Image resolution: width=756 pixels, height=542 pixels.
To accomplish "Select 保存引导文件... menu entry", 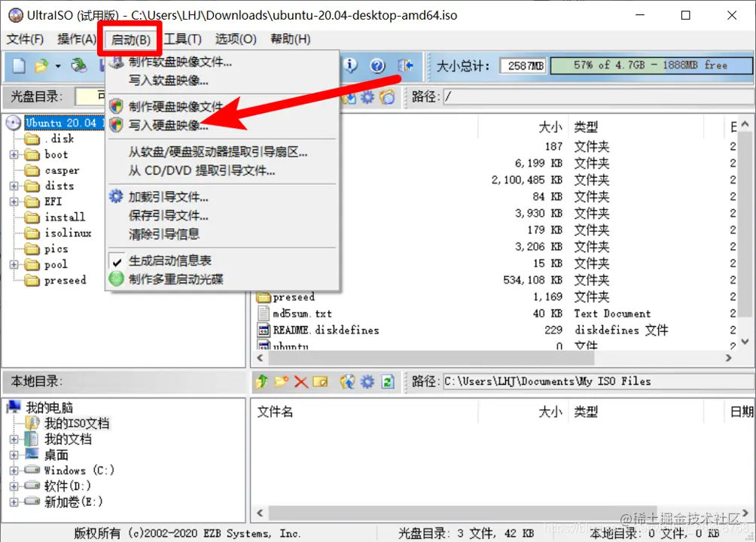I will (168, 215).
